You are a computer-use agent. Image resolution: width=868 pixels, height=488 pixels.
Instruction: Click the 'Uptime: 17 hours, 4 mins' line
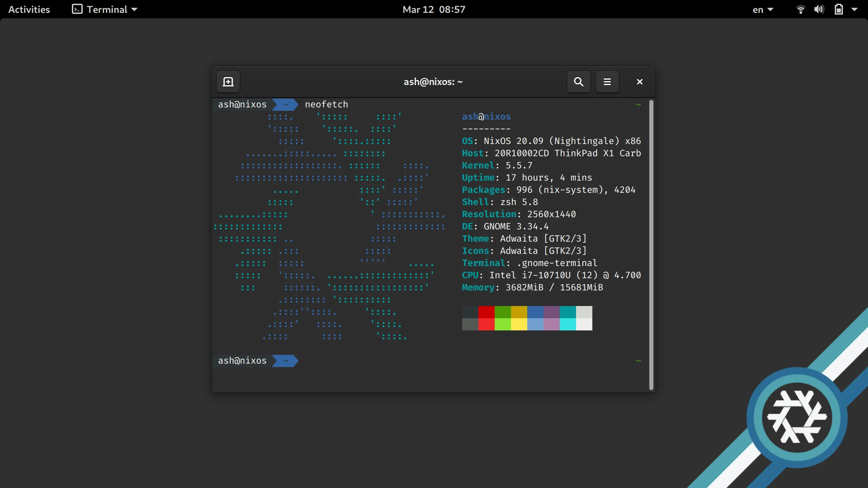click(x=527, y=178)
